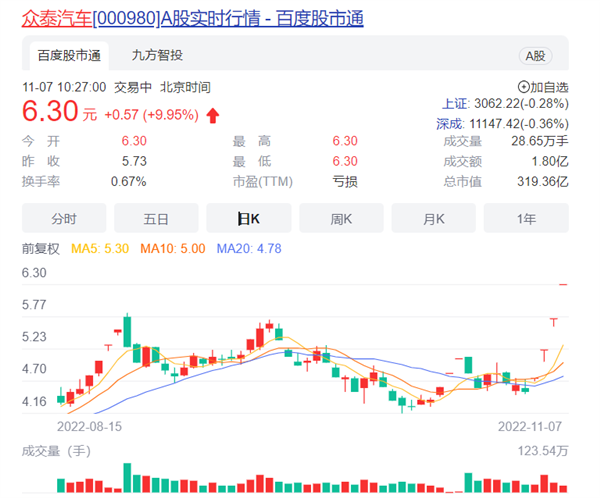Click the MA10 legend label
600x498 pixels.
click(x=172, y=248)
